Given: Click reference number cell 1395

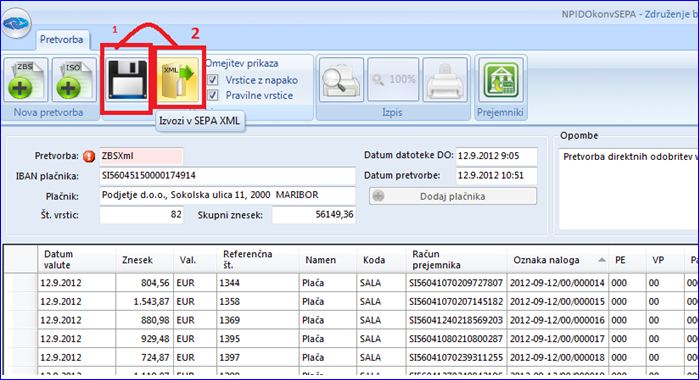Looking at the screenshot, I should pyautogui.click(x=258, y=339).
